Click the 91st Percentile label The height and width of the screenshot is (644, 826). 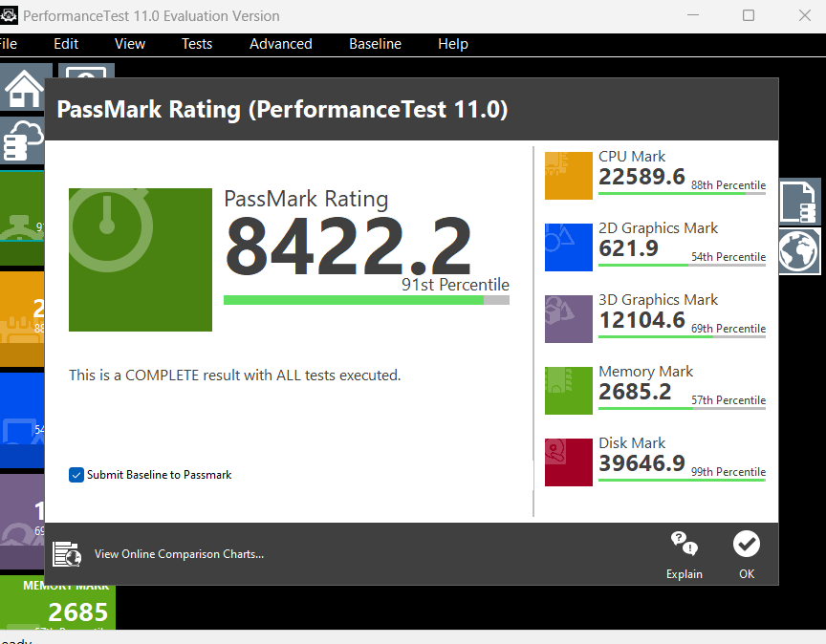(455, 285)
